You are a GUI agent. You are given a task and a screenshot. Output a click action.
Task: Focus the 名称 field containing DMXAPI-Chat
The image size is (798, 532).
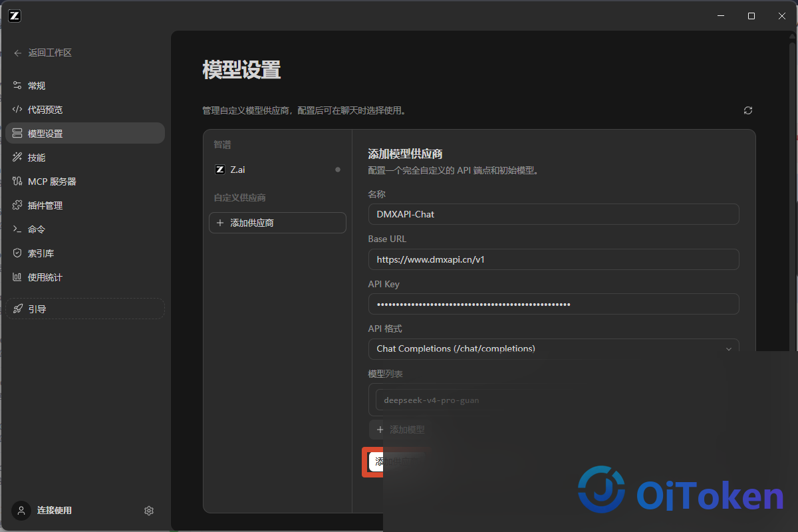553,214
